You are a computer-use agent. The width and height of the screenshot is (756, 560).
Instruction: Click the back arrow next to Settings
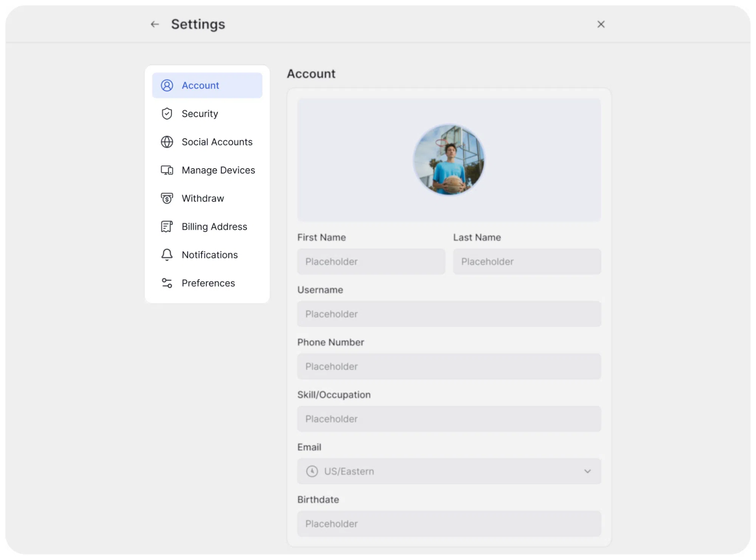coord(155,24)
